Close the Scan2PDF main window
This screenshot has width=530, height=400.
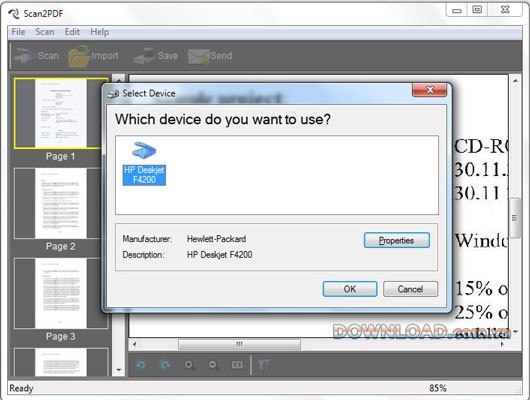(x=505, y=10)
